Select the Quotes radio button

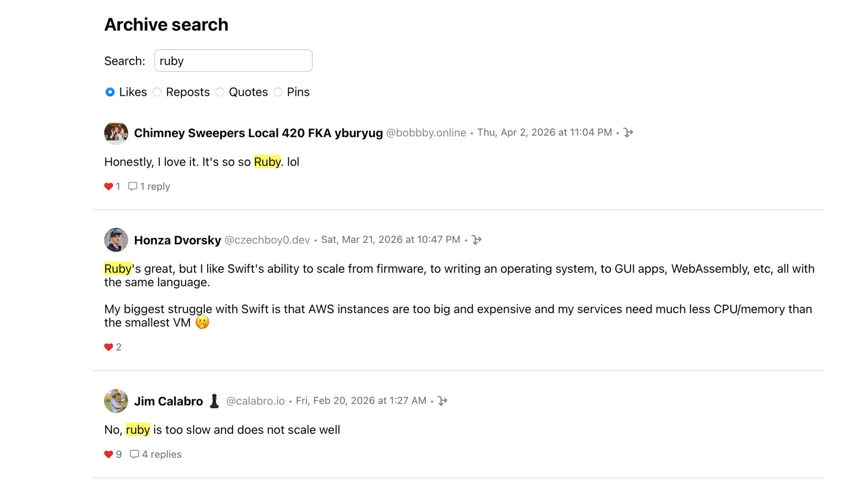coord(220,92)
